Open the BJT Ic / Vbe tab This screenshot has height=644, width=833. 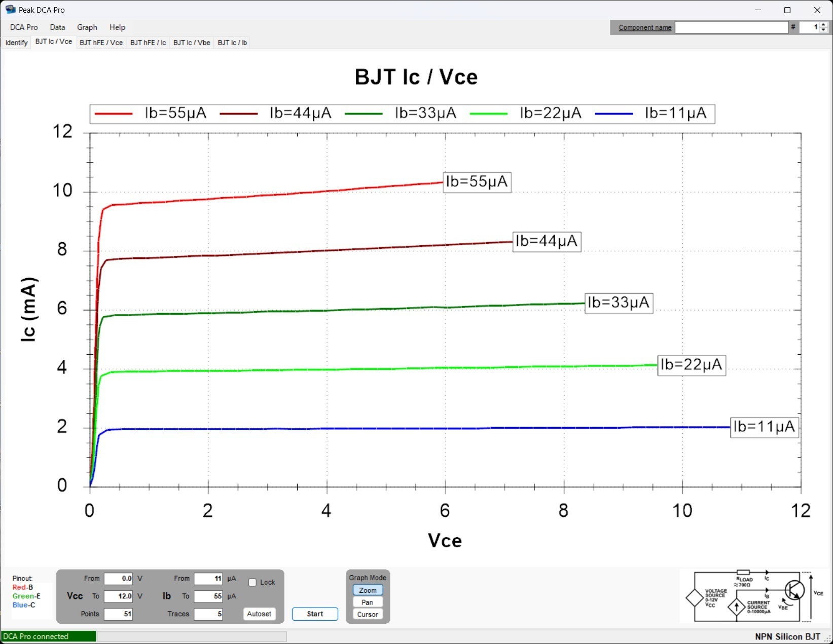(x=191, y=43)
